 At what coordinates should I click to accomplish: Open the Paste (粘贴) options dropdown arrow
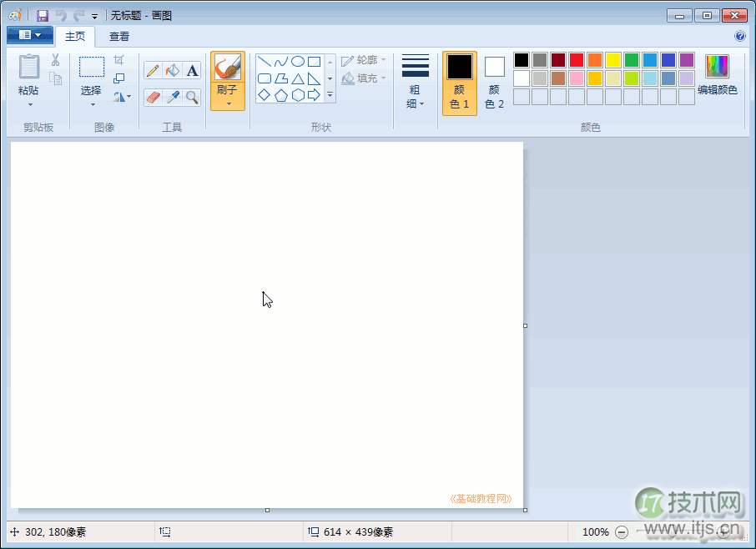(x=29, y=105)
